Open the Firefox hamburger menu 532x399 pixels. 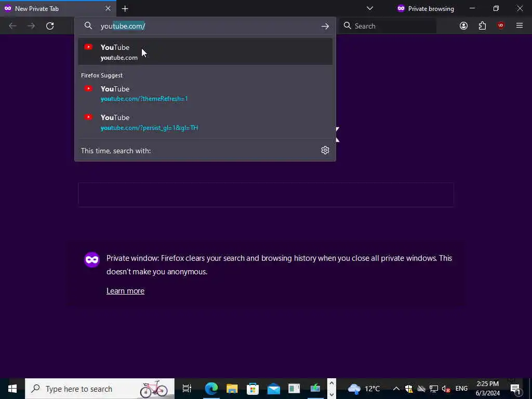[x=520, y=25]
